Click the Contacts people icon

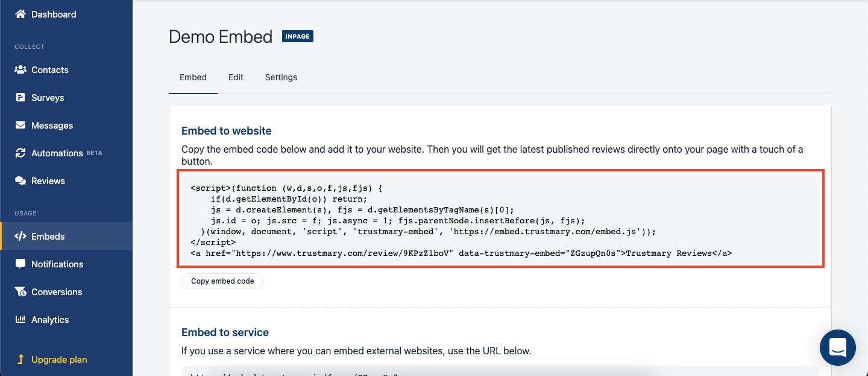(x=20, y=69)
